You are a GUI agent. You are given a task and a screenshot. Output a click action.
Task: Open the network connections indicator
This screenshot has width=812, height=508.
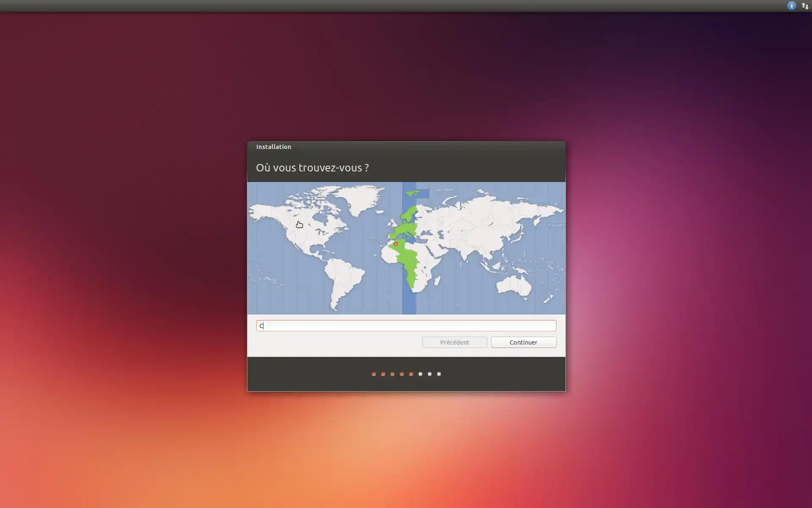coord(805,6)
